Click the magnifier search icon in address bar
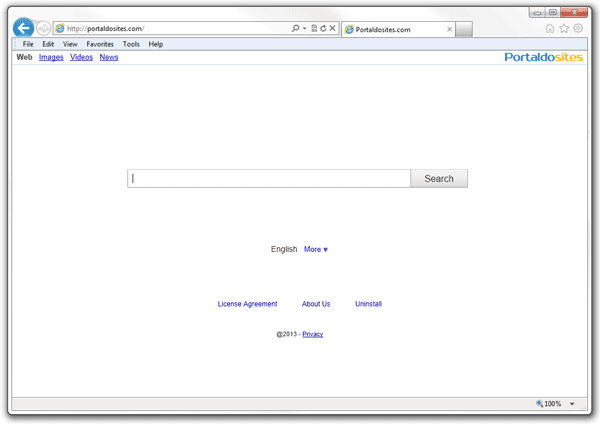 coord(295,28)
